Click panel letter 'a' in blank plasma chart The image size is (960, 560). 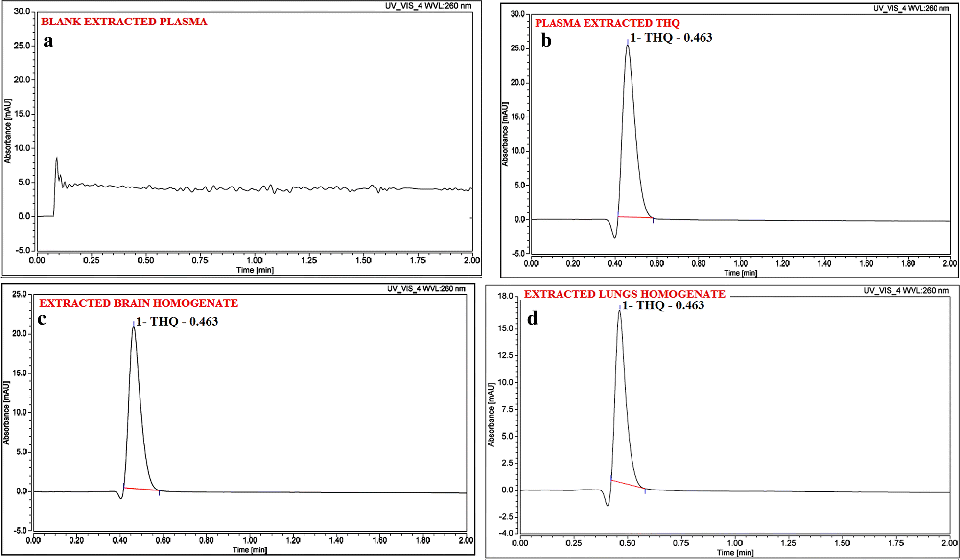(48, 42)
